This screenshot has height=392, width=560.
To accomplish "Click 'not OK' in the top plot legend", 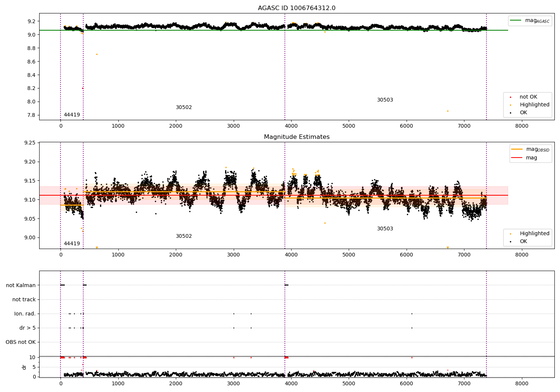I will click(x=528, y=97).
